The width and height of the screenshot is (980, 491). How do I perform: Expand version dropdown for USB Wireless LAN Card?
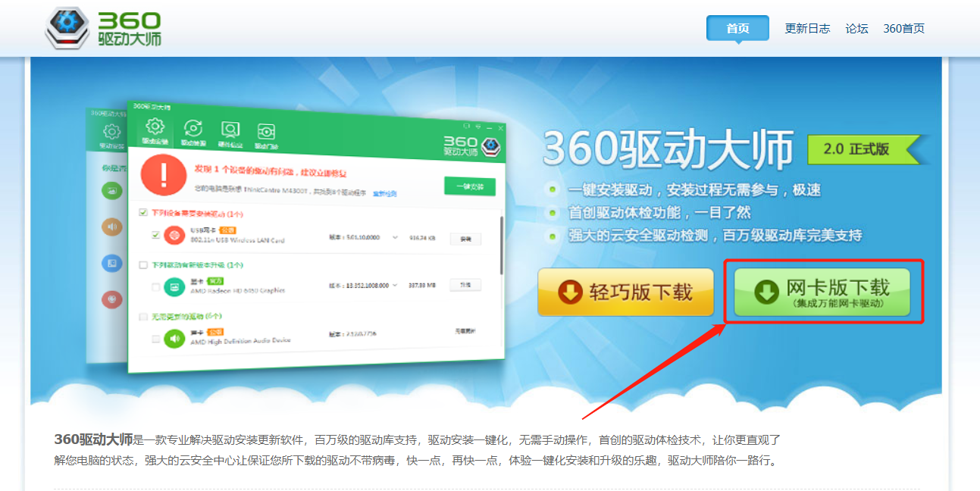click(x=395, y=238)
